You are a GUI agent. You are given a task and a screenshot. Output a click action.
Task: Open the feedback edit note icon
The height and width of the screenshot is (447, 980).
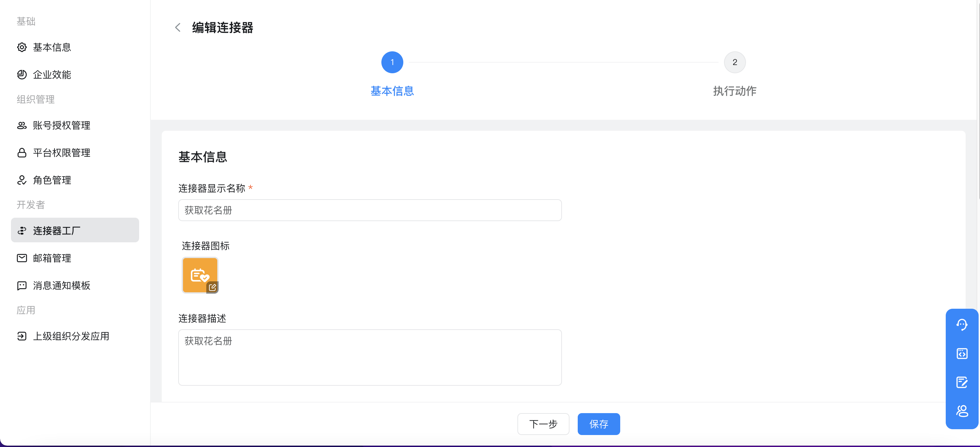962,382
